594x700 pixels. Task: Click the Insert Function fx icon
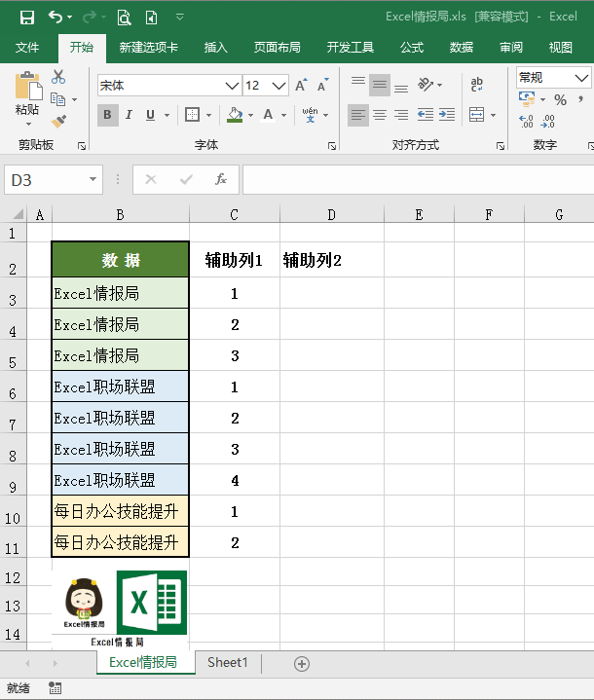tap(221, 179)
